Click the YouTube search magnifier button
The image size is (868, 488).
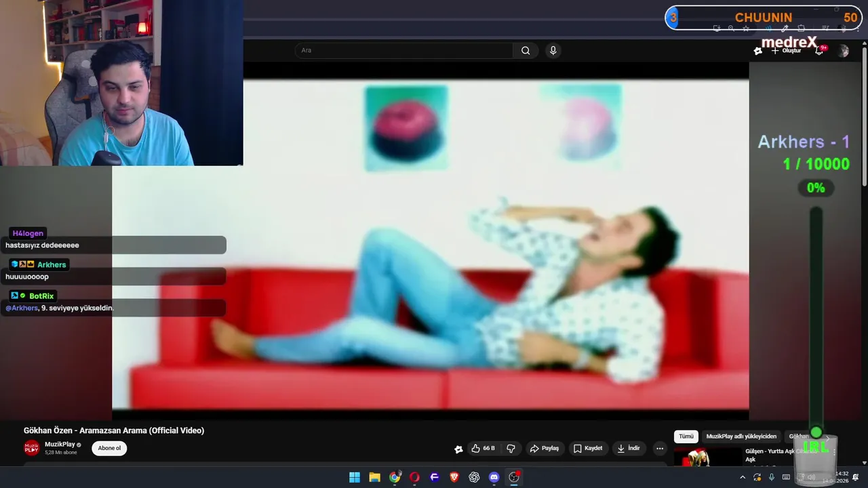[526, 50]
